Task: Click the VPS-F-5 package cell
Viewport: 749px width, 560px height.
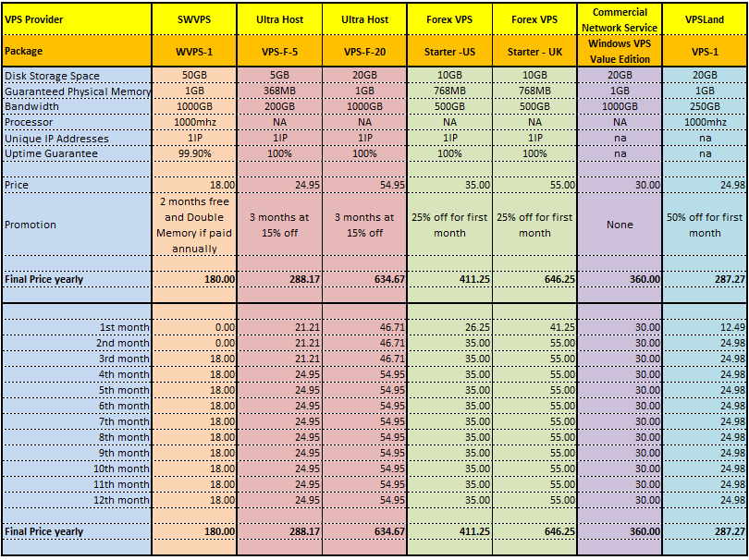Action: (x=279, y=51)
